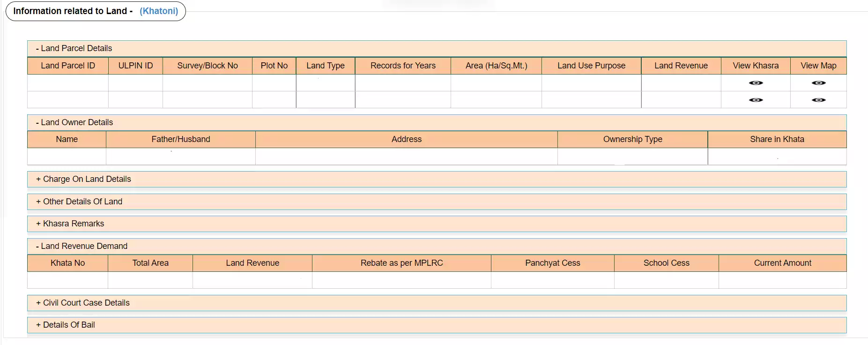Select the View Map column header

[x=818, y=66]
